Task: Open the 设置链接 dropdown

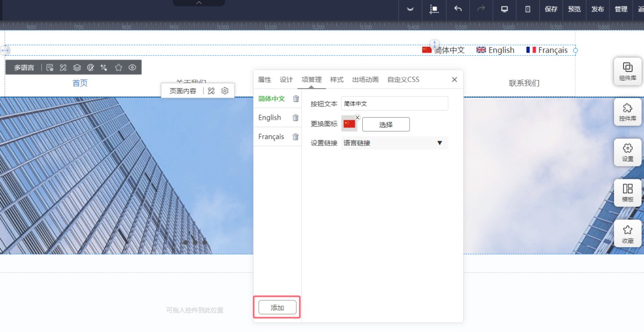Action: (394, 143)
